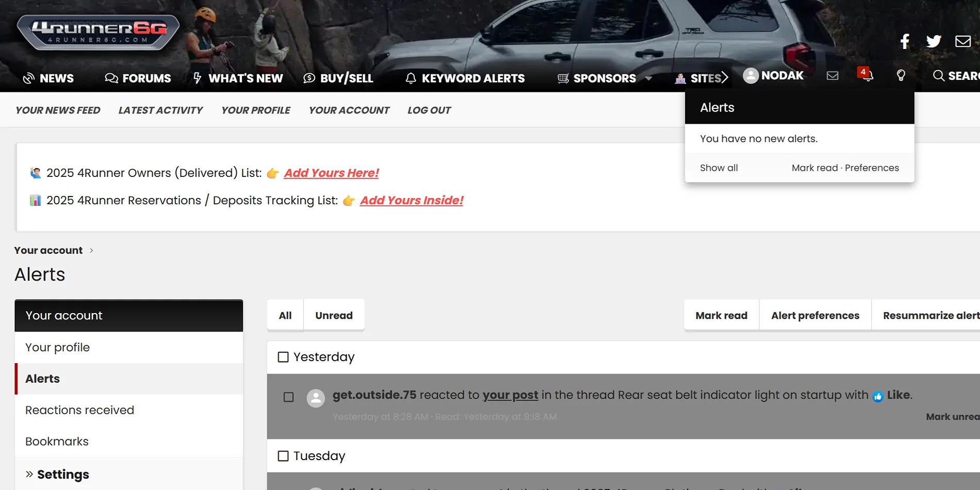Open the Facebook page icon
This screenshot has height=490, width=980.
[905, 41]
